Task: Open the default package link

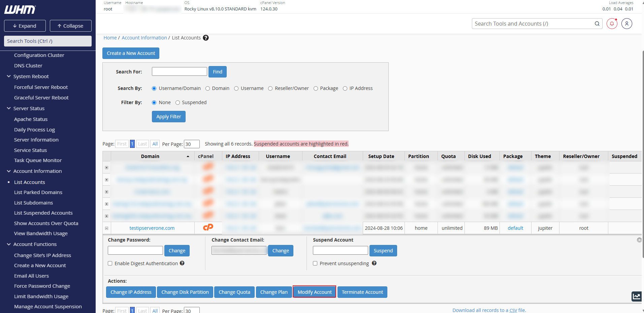Action: point(515,228)
